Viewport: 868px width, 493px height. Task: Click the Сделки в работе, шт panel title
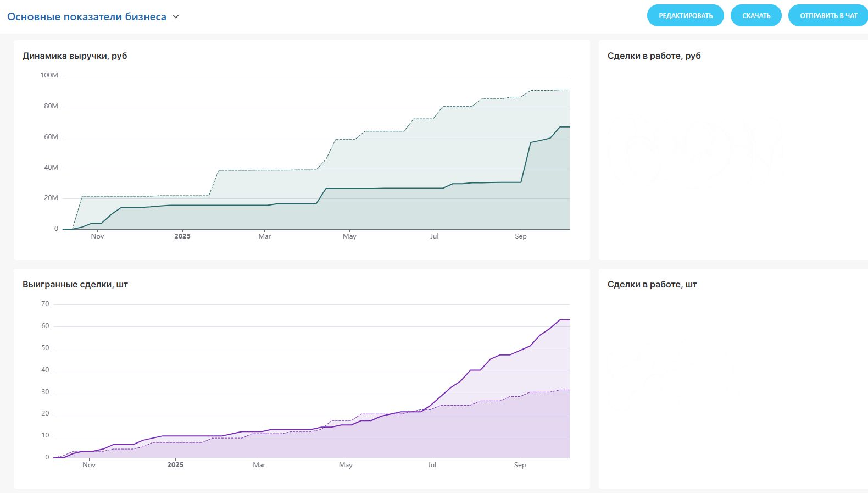tap(652, 285)
